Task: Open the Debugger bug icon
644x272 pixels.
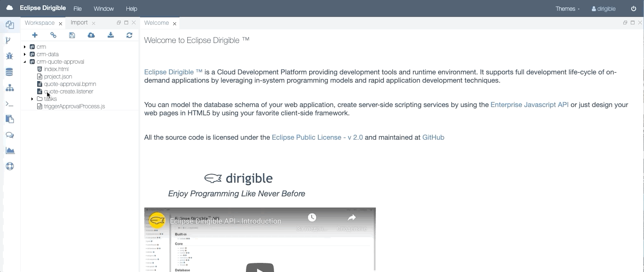Action: [10, 56]
